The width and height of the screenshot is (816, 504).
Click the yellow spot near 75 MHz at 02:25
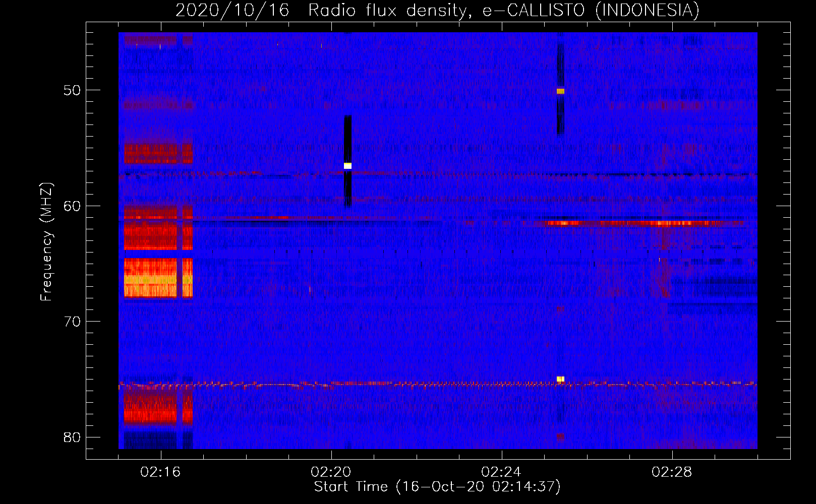[560, 379]
